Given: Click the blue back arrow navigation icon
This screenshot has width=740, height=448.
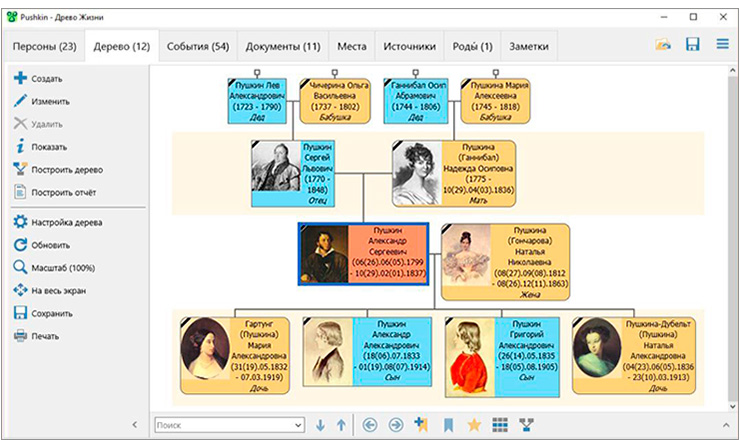Looking at the screenshot, I should pos(369,425).
